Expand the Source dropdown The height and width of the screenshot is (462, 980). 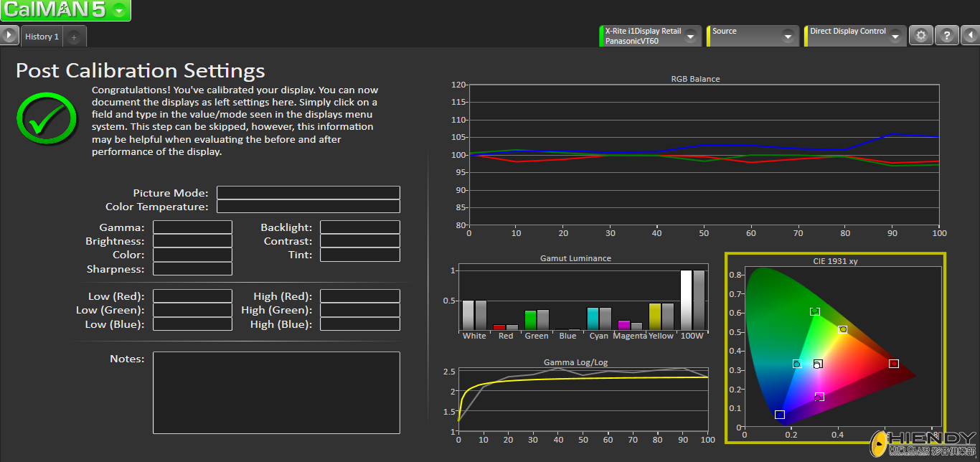788,36
